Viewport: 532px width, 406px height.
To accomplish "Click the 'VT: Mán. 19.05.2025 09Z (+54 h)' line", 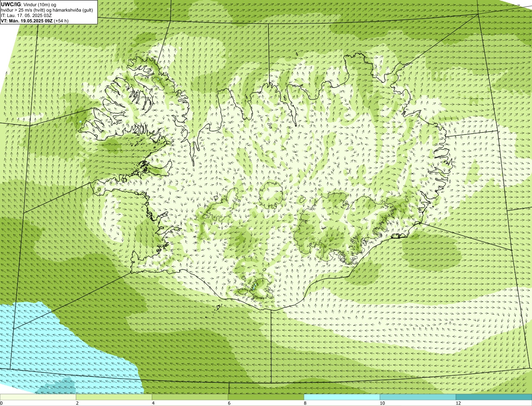I will [34, 21].
